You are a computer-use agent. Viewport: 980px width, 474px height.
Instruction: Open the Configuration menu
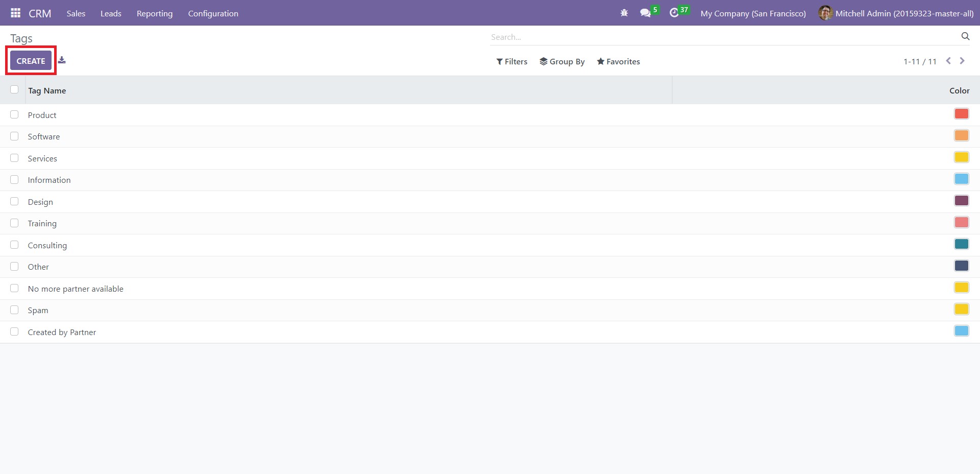point(213,13)
